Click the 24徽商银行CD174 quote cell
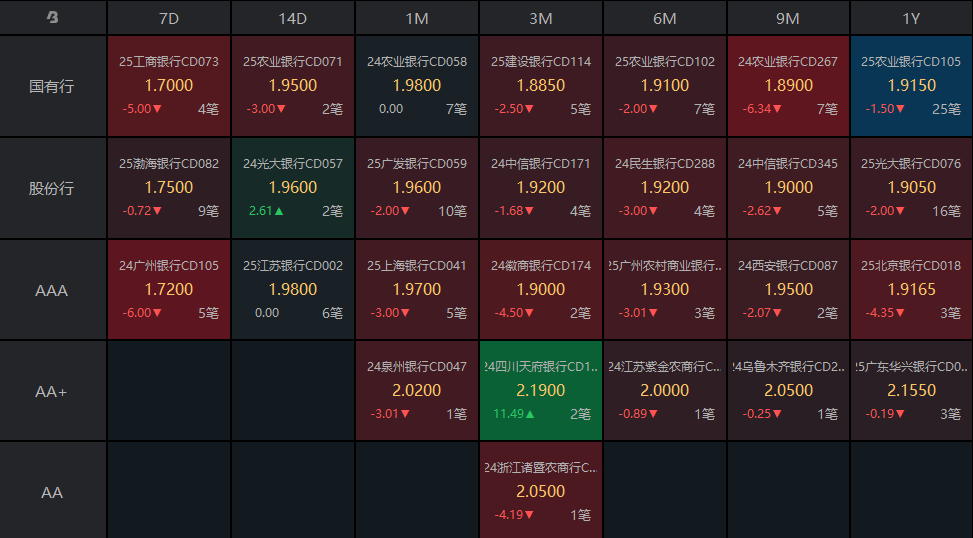Screen dimensions: 973x538 click(x=541, y=290)
